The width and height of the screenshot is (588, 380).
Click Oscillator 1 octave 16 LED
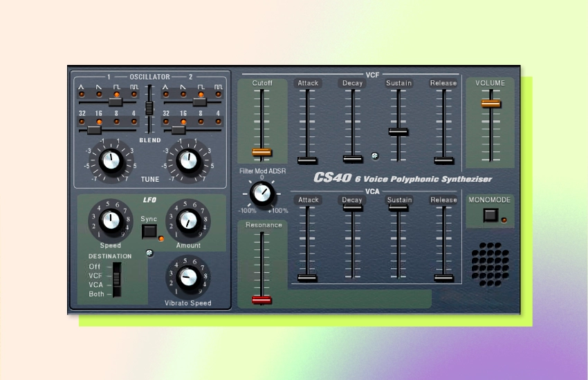coord(99,122)
